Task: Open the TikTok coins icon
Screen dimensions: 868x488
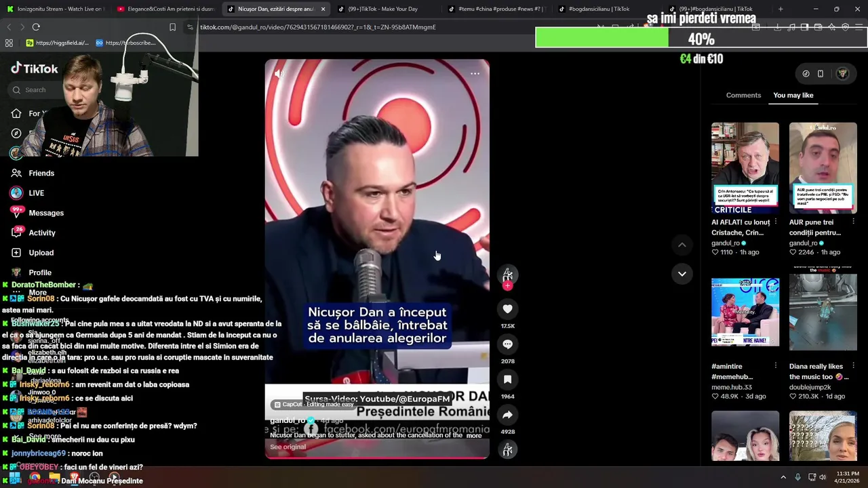Action: (806, 73)
